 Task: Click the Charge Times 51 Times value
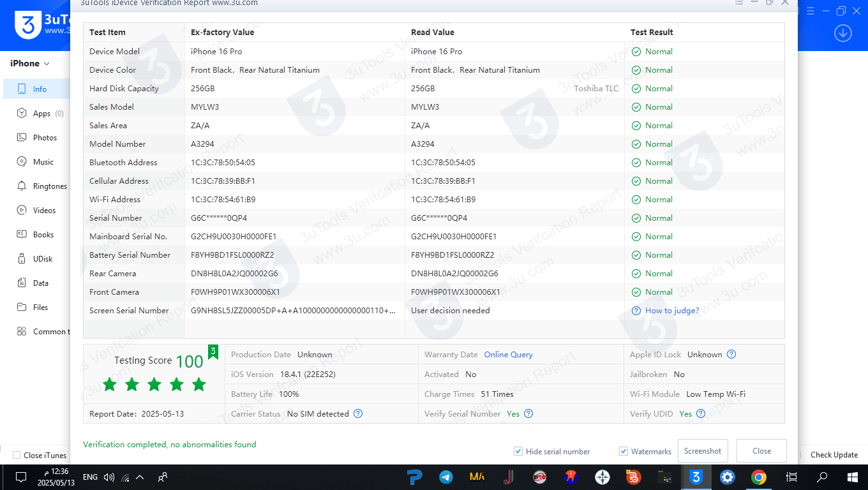497,394
